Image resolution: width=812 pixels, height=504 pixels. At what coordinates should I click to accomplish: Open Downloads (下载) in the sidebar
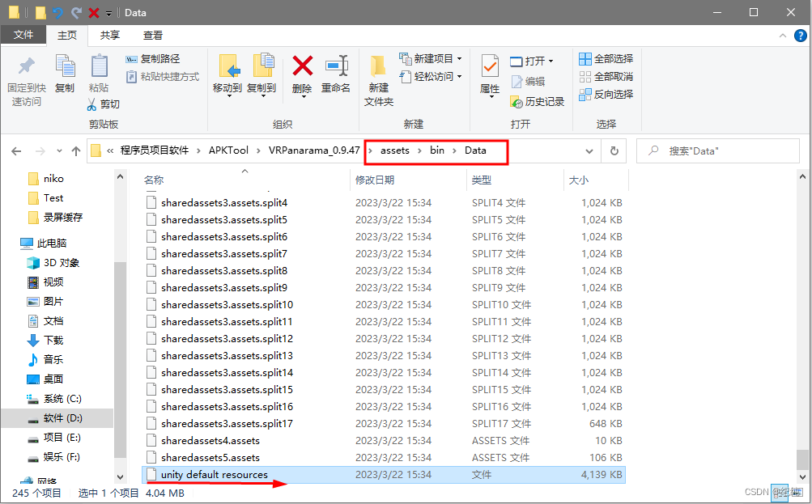click(x=45, y=341)
